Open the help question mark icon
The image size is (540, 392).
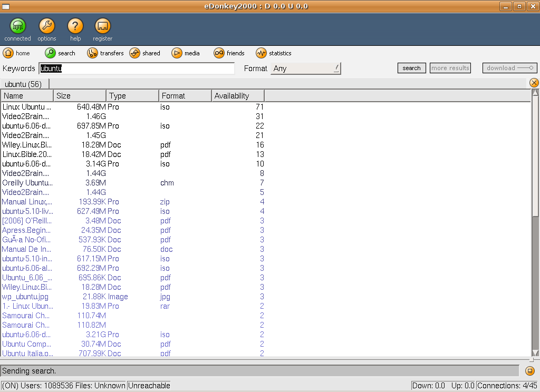pos(75,26)
